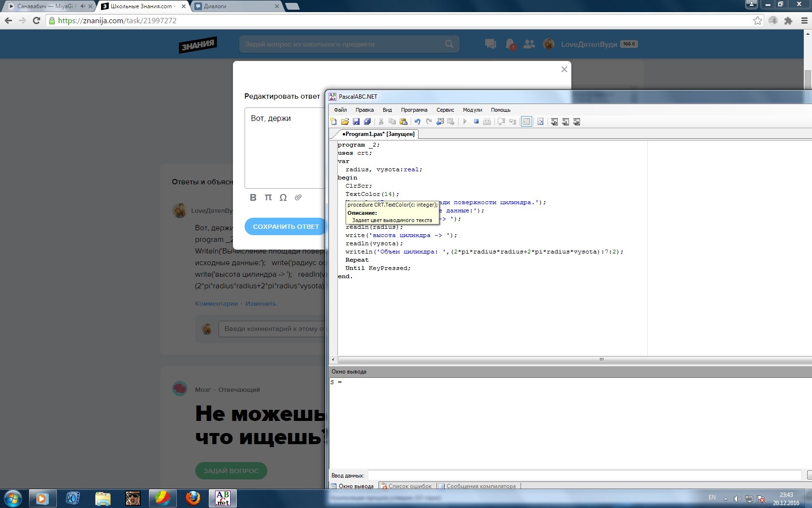
Task: Click the R module toolbar icon
Action: (x=577, y=121)
